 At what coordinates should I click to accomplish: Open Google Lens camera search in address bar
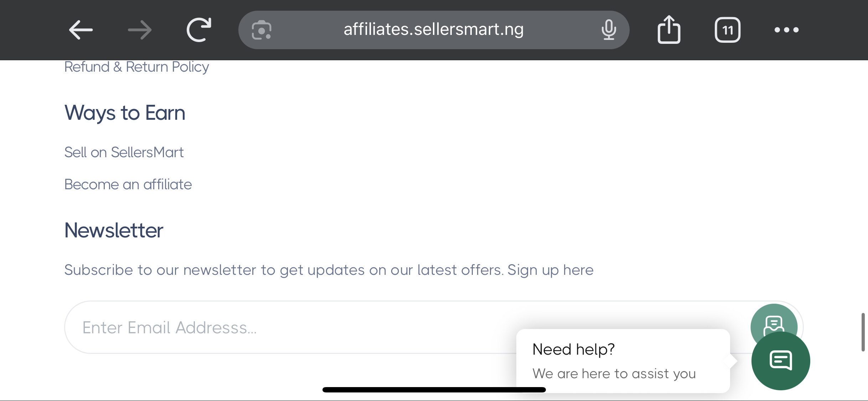pyautogui.click(x=262, y=30)
